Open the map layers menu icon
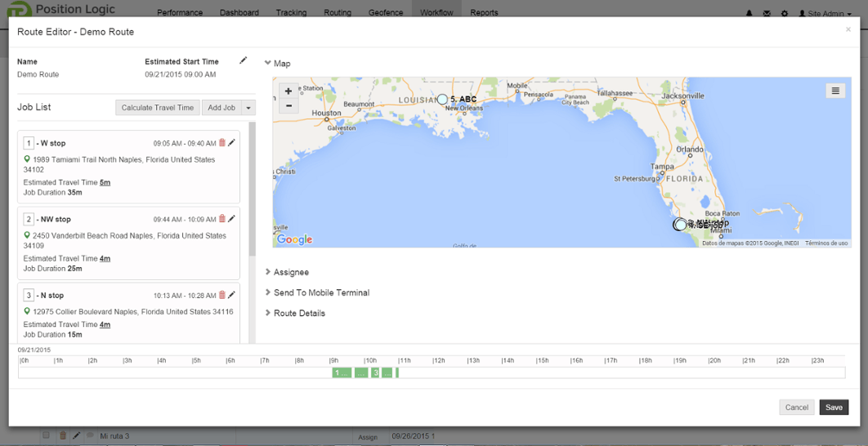Image resolution: width=868 pixels, height=446 pixels. [835, 91]
